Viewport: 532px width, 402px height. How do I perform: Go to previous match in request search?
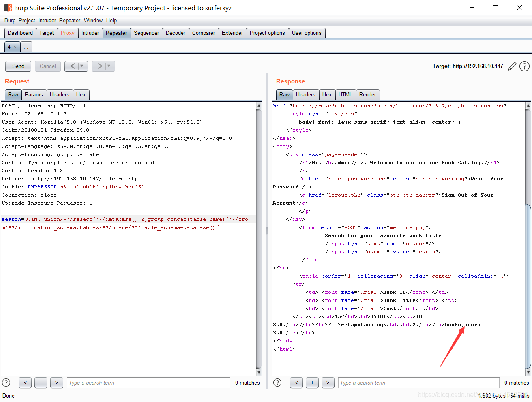point(25,383)
